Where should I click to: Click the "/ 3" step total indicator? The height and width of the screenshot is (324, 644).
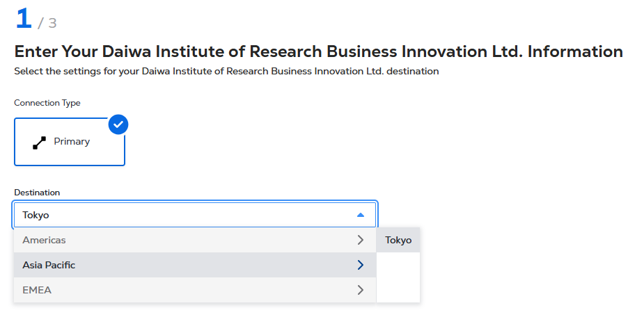click(47, 23)
